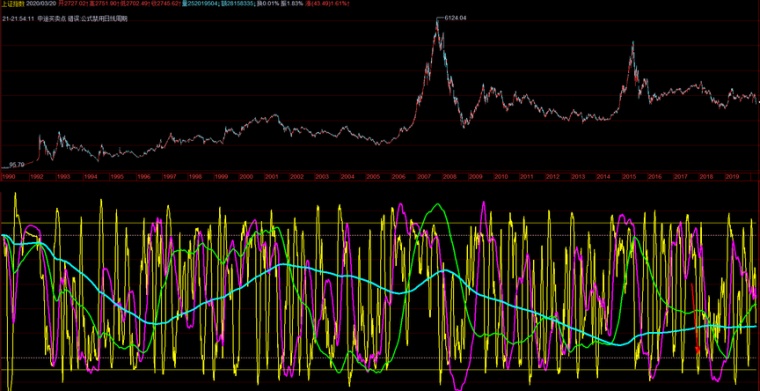Click the 1996 tick on the time axis
Screen dimensions: 760x391
click(x=143, y=177)
